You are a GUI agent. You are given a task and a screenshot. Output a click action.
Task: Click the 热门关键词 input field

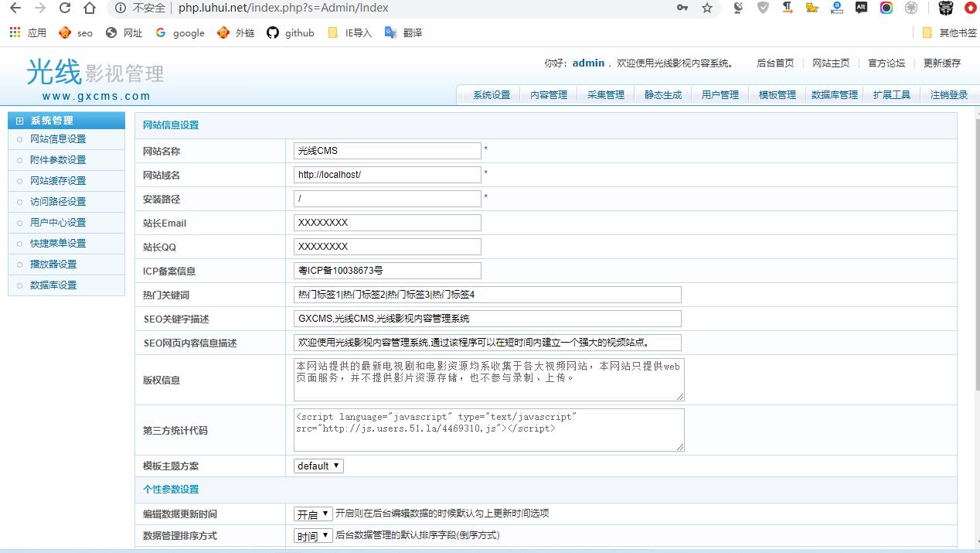pos(488,295)
